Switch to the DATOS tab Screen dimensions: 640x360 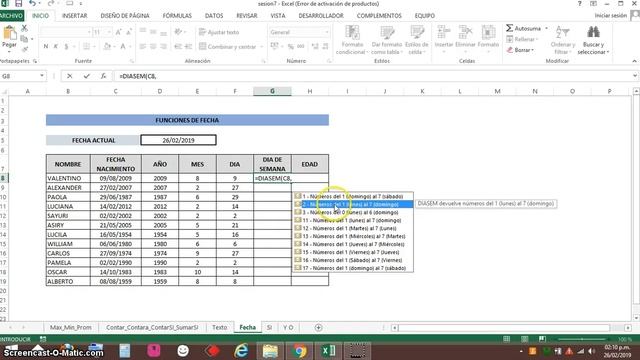click(x=214, y=16)
